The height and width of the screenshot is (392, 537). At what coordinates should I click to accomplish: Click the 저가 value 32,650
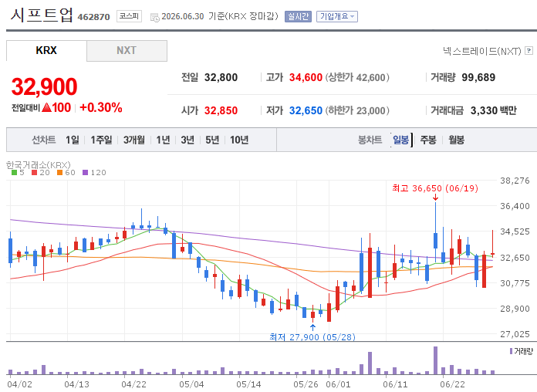(306, 110)
